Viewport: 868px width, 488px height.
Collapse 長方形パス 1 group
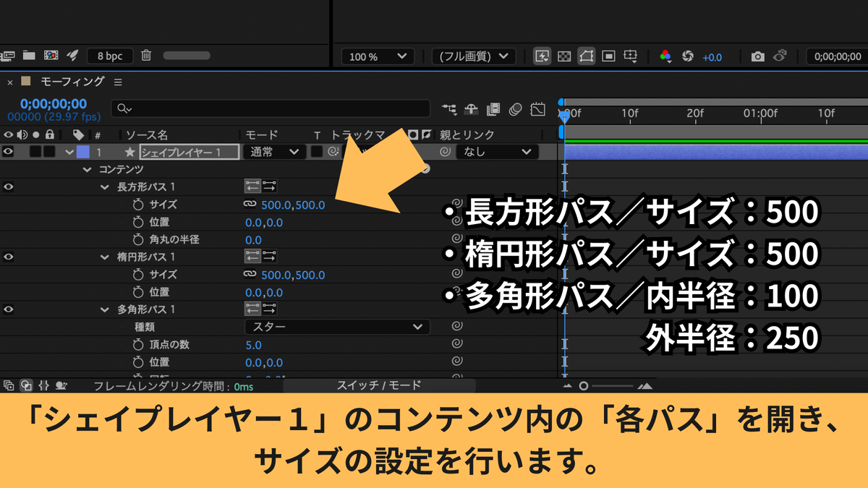pos(104,187)
